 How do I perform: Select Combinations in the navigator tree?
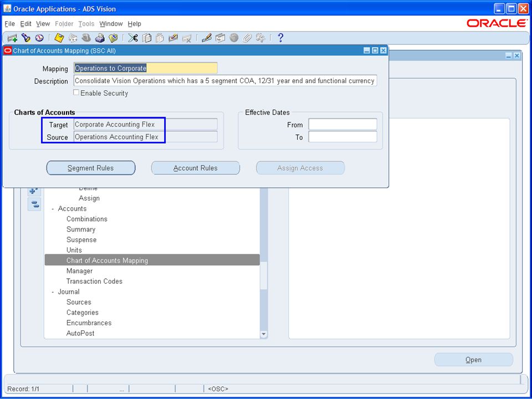(x=87, y=219)
